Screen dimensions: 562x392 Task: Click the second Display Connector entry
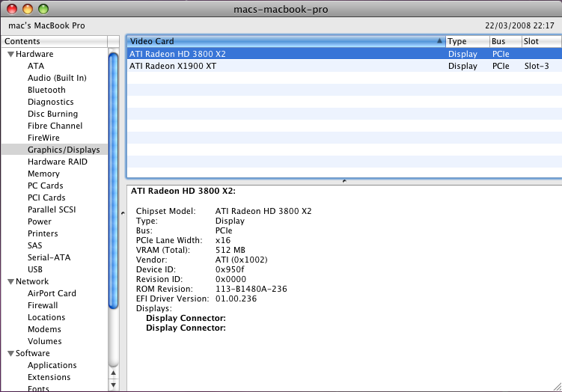(x=186, y=328)
